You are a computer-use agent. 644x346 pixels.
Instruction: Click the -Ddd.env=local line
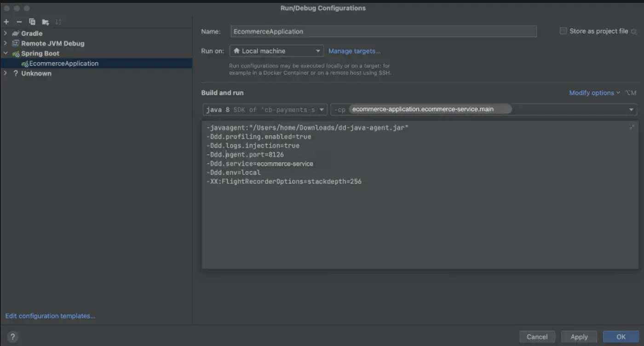tap(234, 172)
